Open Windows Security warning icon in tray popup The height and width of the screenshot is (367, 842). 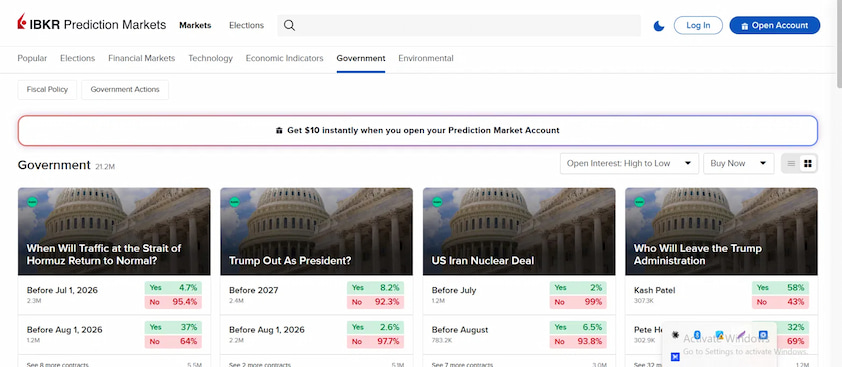[x=719, y=335]
